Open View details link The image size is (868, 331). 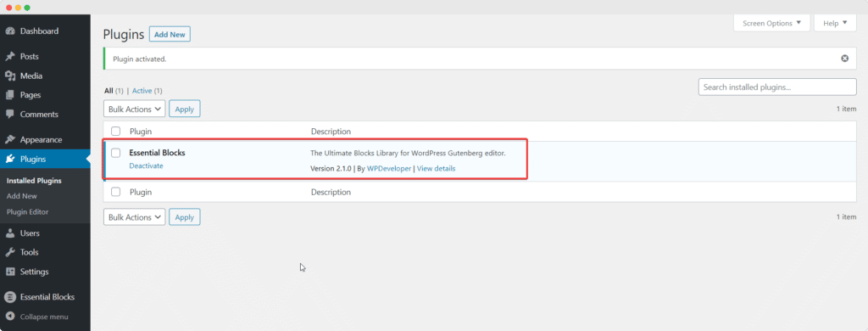coord(437,169)
